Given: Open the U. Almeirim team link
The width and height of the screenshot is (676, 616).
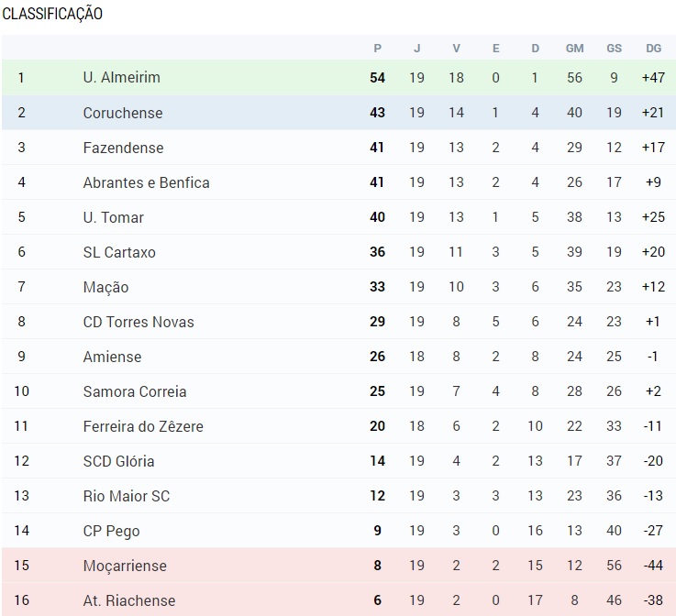Looking at the screenshot, I should tap(121, 78).
